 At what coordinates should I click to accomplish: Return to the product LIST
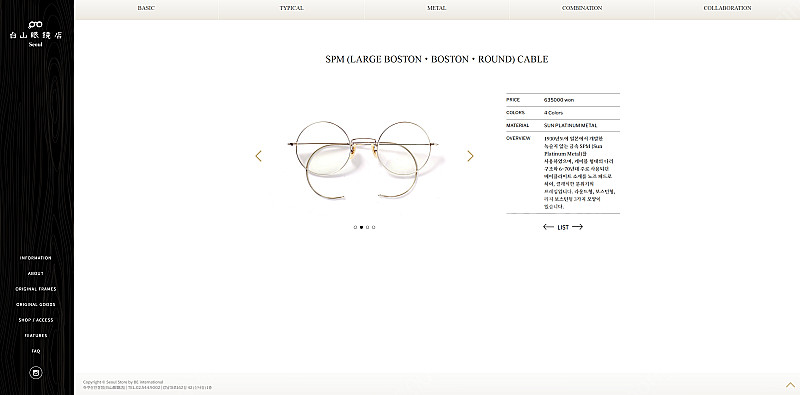tap(563, 227)
